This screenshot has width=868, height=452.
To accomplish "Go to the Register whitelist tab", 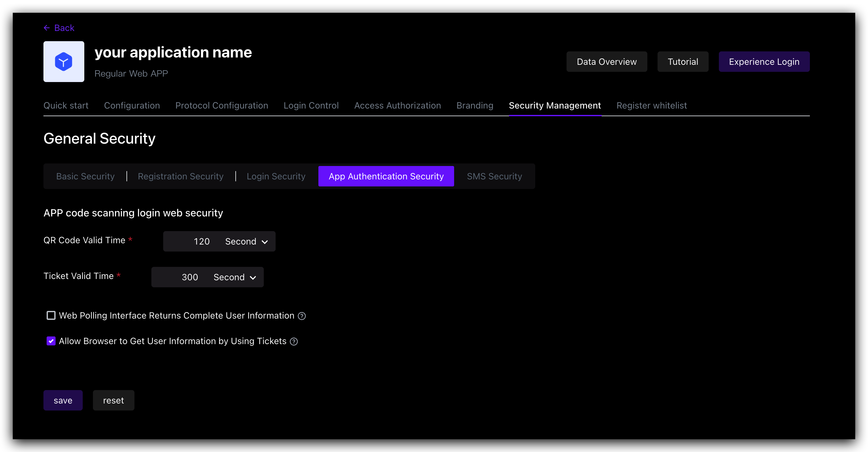I will click(651, 105).
